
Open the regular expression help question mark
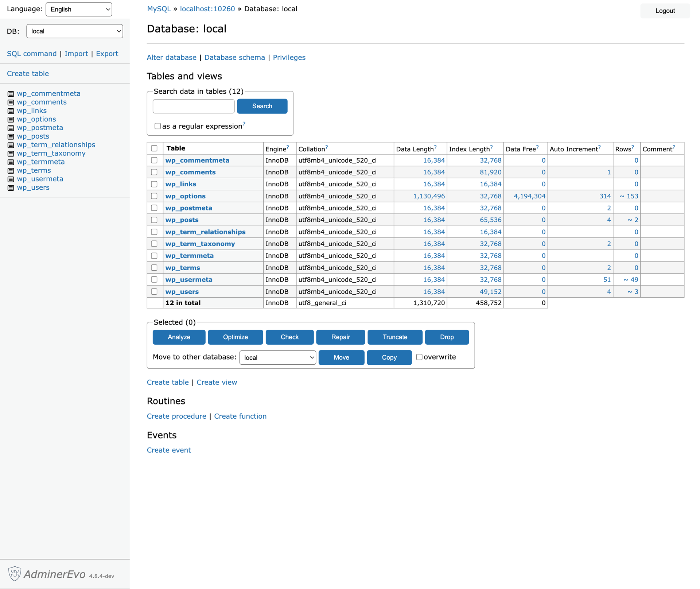(244, 124)
